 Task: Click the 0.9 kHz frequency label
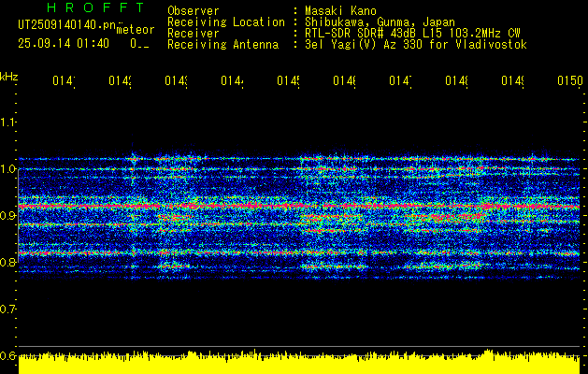[x=7, y=215]
